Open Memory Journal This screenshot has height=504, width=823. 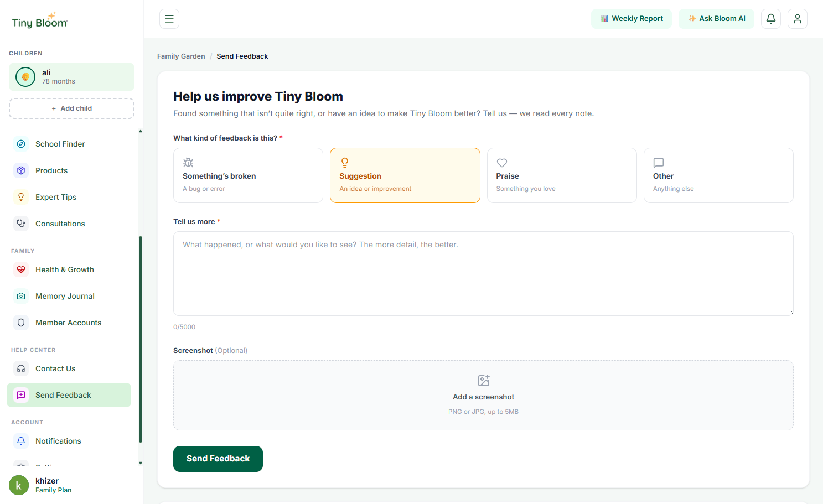pyautogui.click(x=69, y=296)
